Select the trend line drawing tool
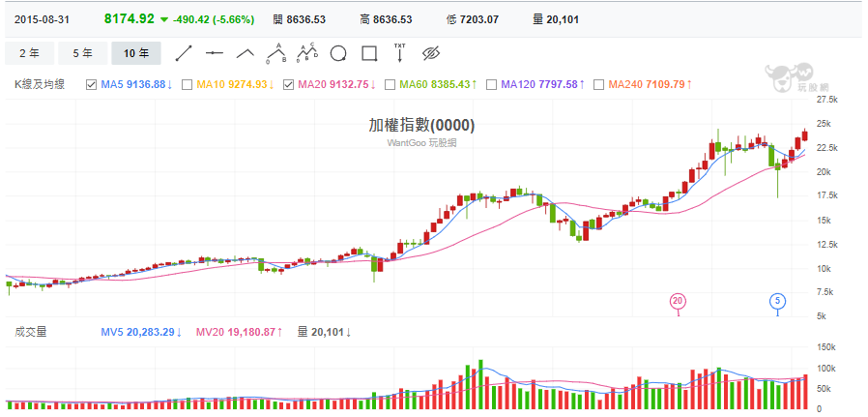 click(x=184, y=52)
